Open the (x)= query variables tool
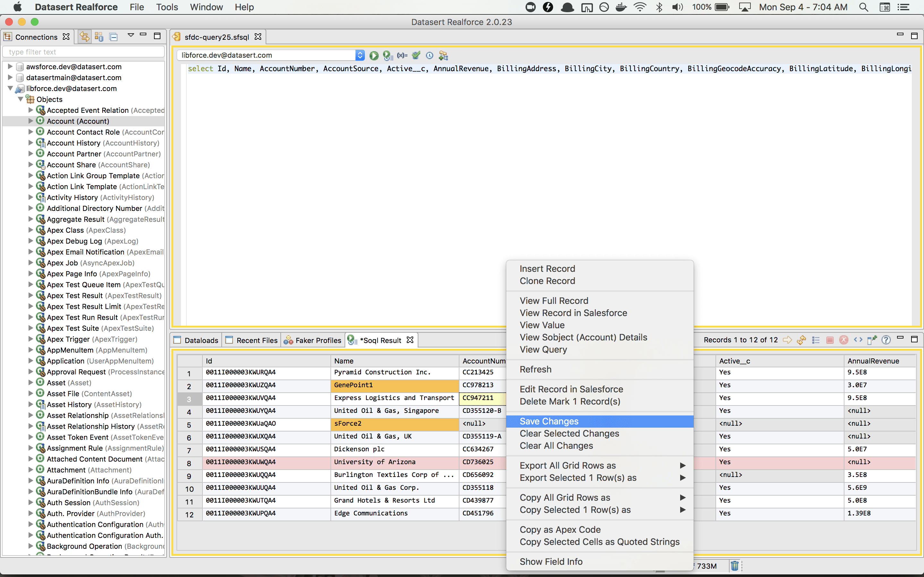The image size is (924, 577). tap(402, 56)
